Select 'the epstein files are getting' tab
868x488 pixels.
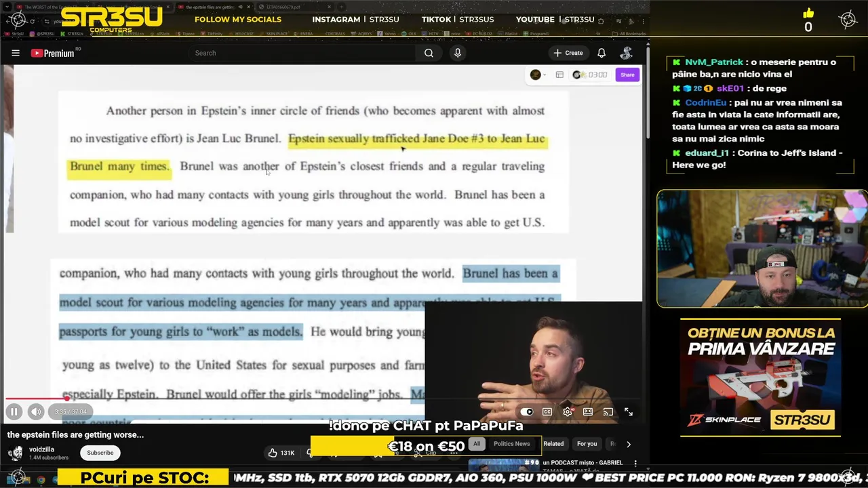point(214,7)
